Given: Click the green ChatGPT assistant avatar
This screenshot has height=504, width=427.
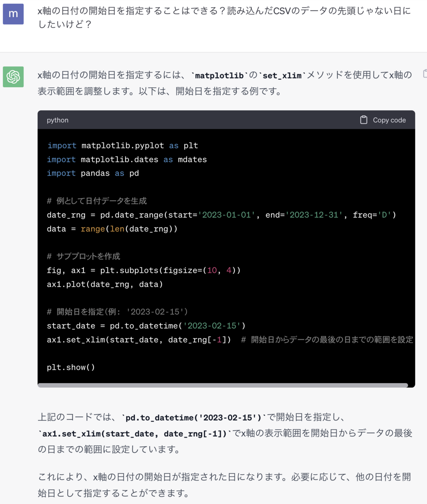Looking at the screenshot, I should tap(13, 77).
